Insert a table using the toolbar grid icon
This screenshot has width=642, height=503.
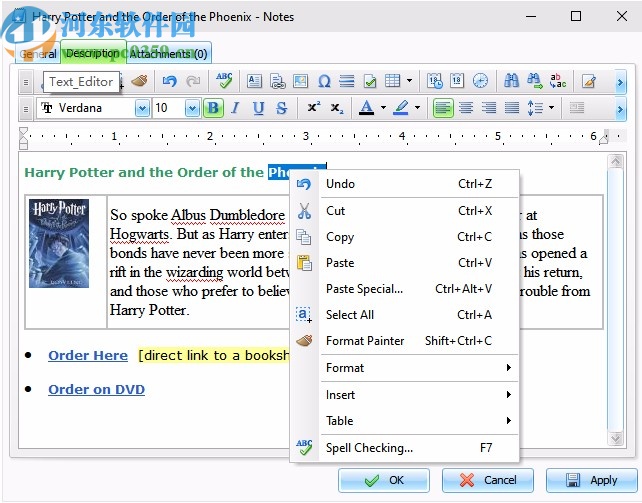pos(393,81)
